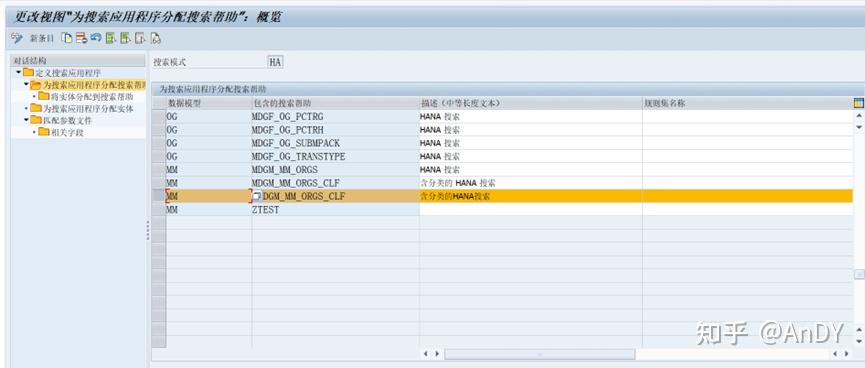
Task: Click the Delete row toolbar icon
Action: coord(82,38)
